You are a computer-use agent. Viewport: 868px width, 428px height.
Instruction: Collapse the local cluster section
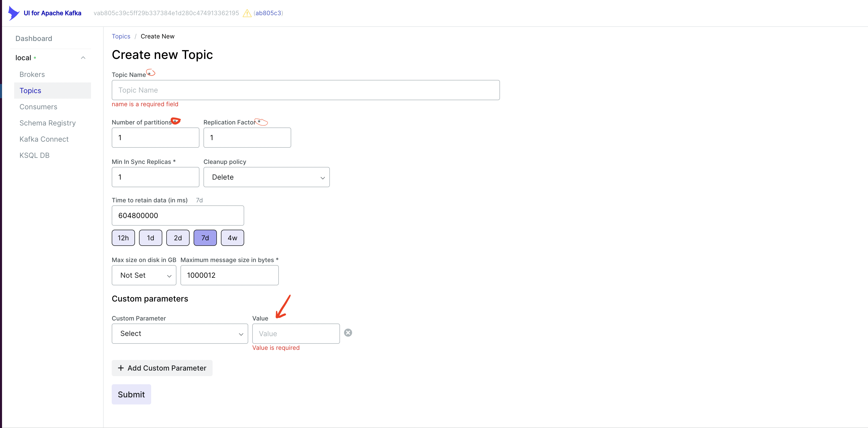[83, 57]
